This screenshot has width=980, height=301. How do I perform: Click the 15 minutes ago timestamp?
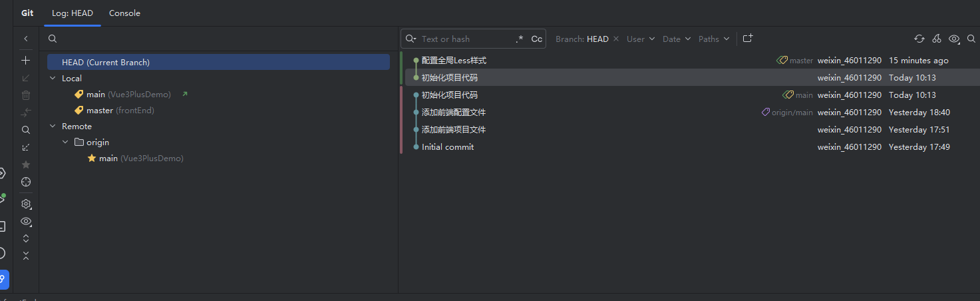[919, 61]
